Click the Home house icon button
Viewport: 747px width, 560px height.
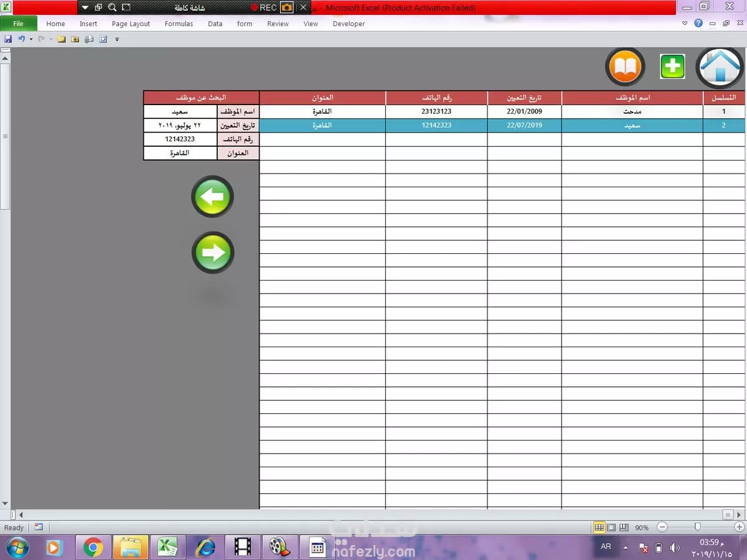720,68
